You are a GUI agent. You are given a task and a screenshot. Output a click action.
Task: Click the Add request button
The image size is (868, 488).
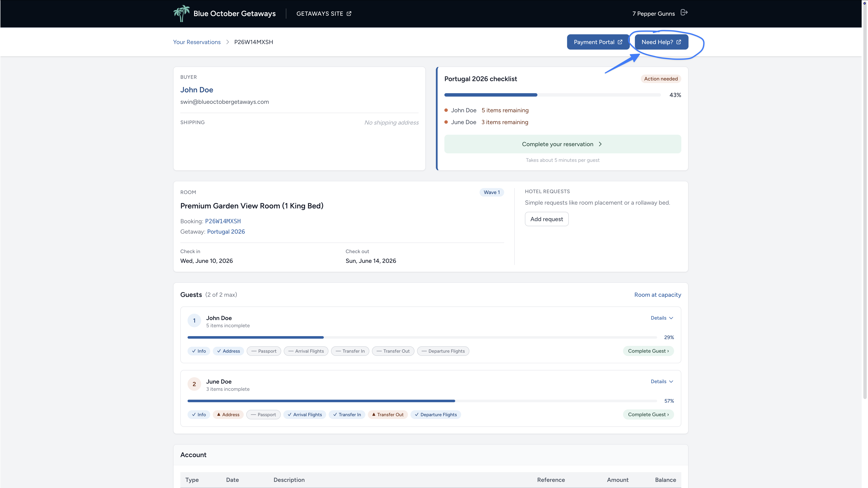tap(547, 219)
